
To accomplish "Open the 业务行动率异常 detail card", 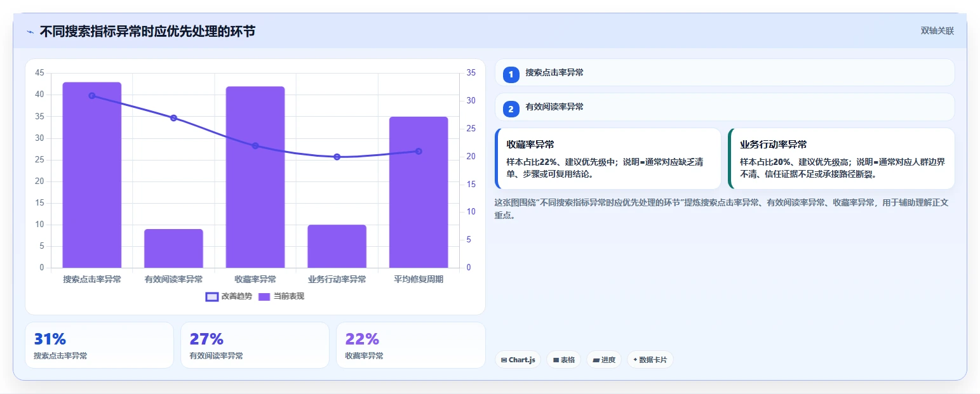I will click(842, 159).
